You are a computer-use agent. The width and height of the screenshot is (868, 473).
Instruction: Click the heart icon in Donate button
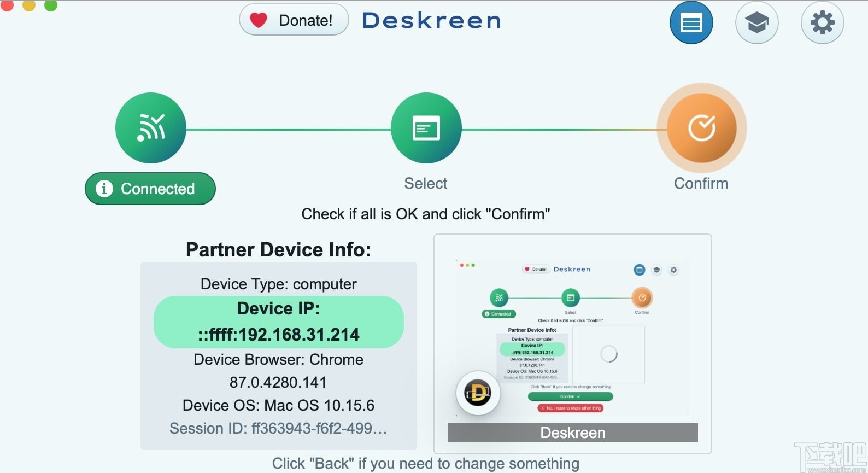pyautogui.click(x=259, y=20)
